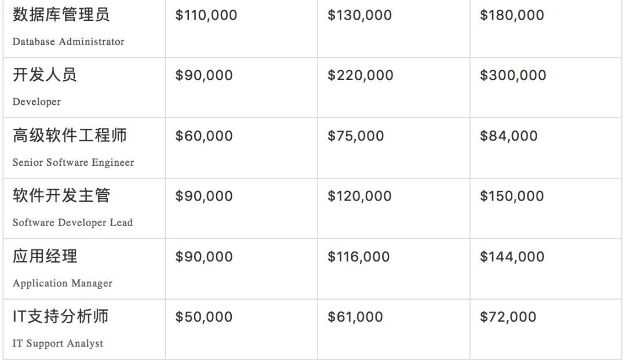Screen dimensions: 626x364
Task: Select the $110,000 salary cell
Action: (206, 15)
